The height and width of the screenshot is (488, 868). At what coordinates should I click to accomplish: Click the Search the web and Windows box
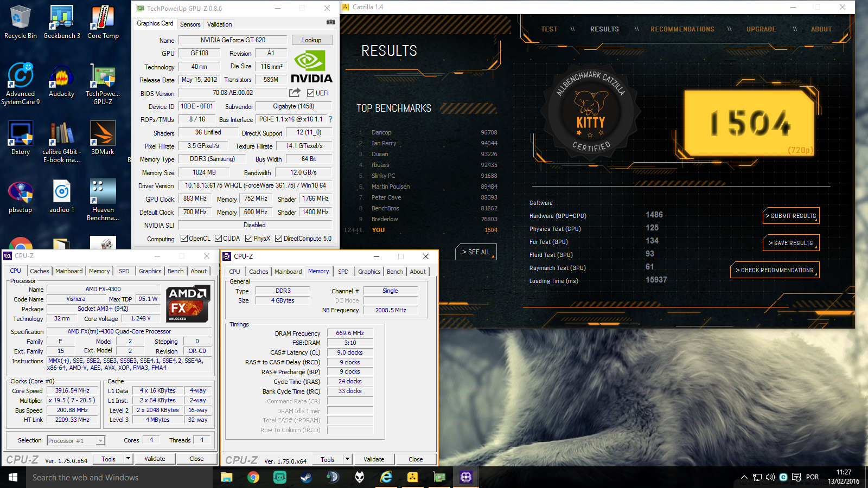[119, 477]
